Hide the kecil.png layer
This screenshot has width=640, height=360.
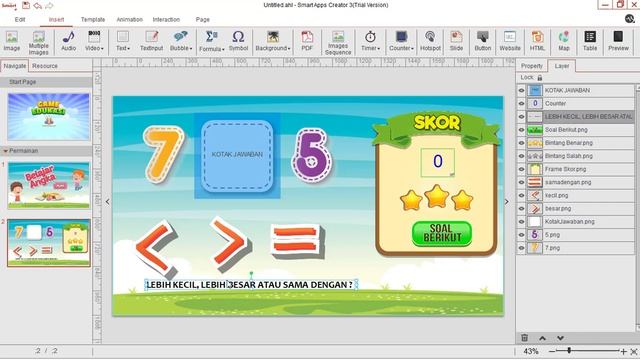coord(521,196)
